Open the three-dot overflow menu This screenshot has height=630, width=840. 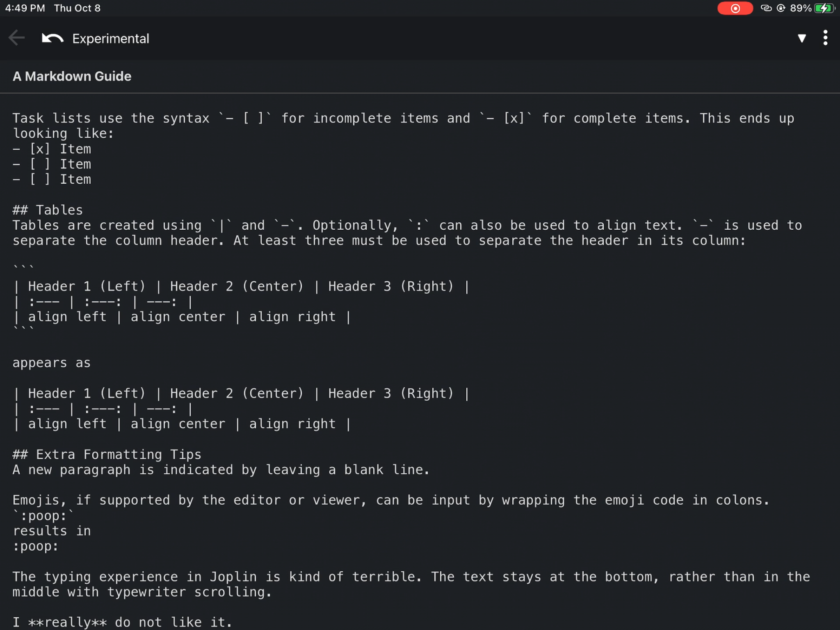click(825, 38)
